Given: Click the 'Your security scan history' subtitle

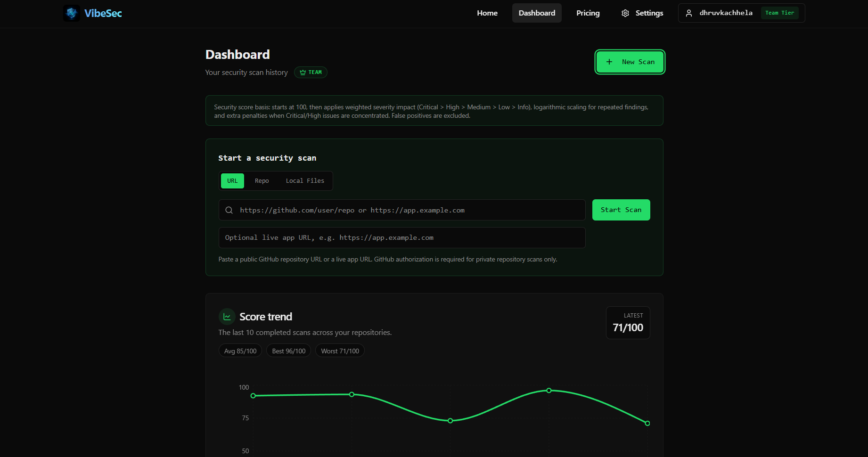Looking at the screenshot, I should point(246,73).
